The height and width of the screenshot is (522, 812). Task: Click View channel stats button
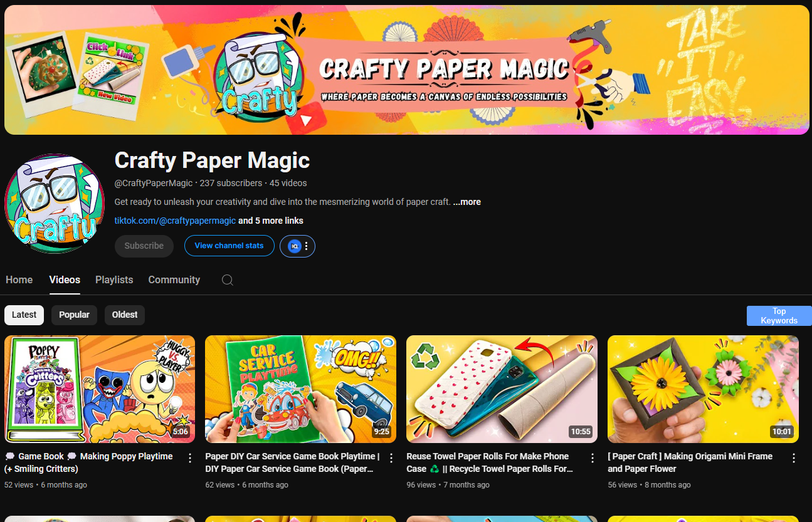[x=229, y=246]
